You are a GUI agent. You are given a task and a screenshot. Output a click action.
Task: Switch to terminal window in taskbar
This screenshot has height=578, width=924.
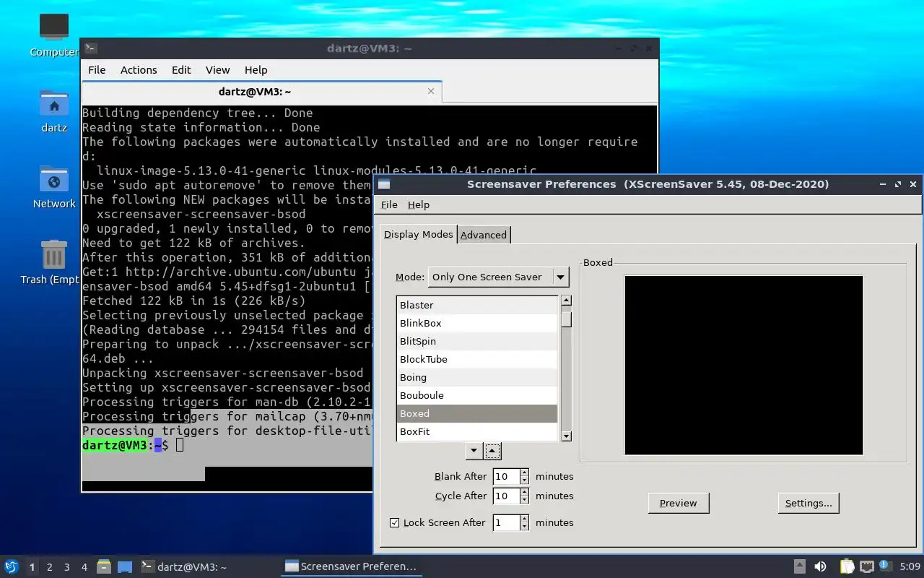point(184,567)
